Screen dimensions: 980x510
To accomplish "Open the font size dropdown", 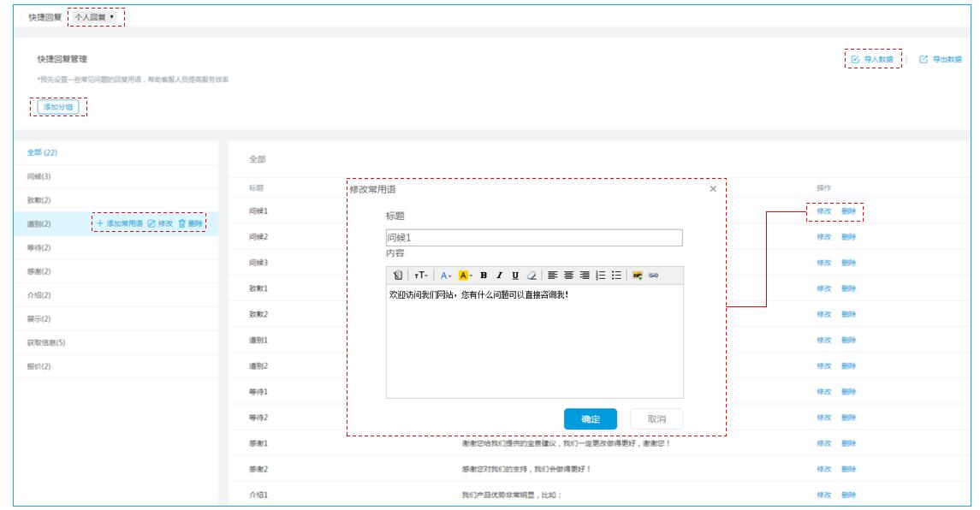I will [x=421, y=276].
